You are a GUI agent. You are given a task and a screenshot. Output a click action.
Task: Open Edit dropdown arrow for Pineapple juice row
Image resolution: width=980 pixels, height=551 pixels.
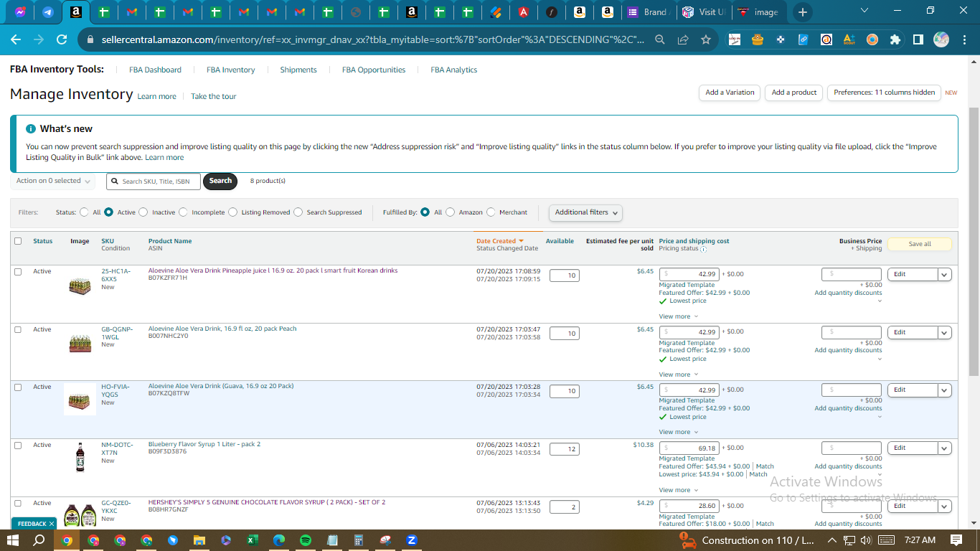(944, 275)
